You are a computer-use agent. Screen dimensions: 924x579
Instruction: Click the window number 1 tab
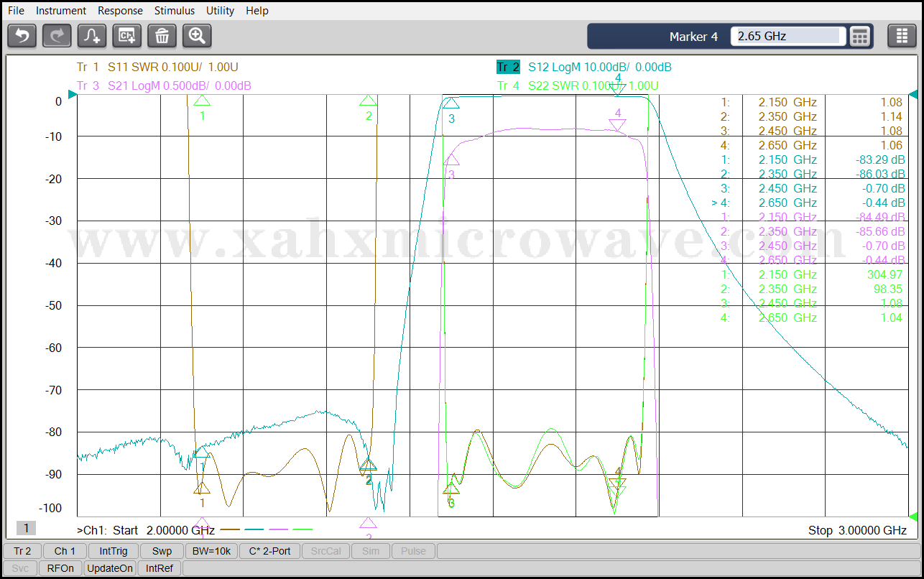(26, 529)
